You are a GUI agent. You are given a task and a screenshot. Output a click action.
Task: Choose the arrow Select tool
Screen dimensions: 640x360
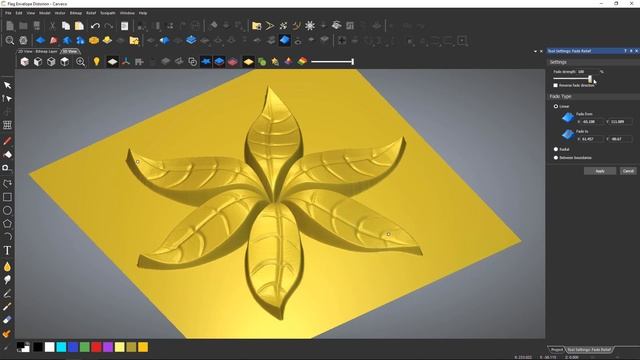point(7,85)
